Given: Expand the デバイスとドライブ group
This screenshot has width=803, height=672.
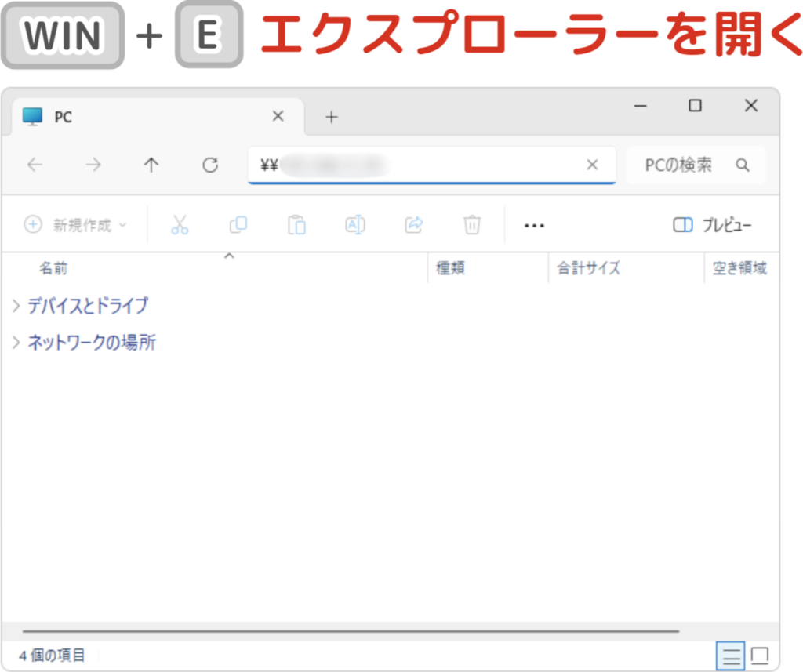Looking at the screenshot, I should pyautogui.click(x=16, y=306).
